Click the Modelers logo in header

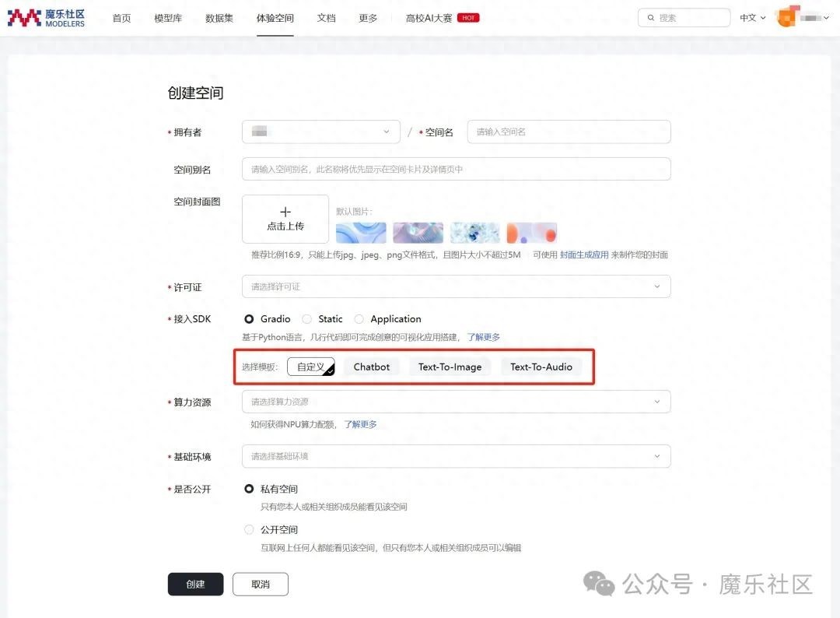47,18
